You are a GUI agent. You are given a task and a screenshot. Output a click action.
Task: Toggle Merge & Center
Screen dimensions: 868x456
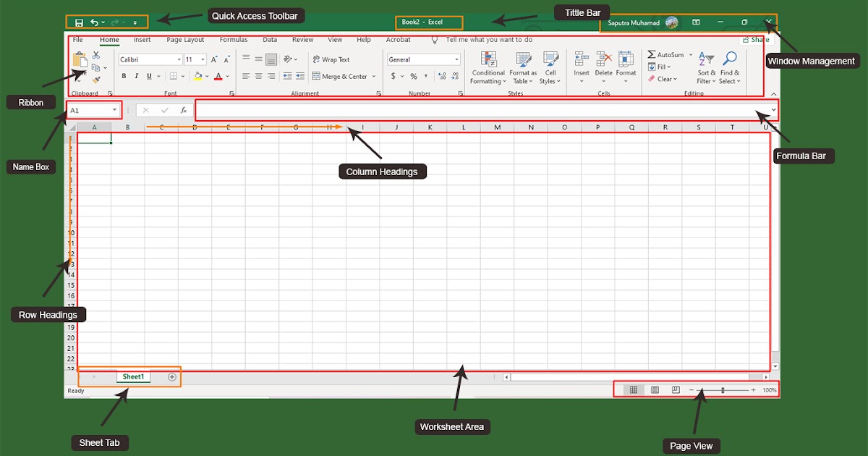point(341,75)
